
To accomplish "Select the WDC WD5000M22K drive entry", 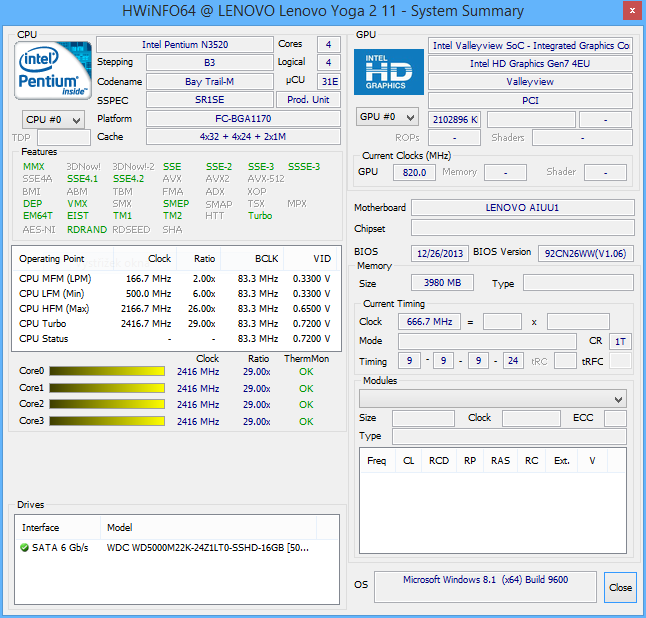I will [207, 548].
